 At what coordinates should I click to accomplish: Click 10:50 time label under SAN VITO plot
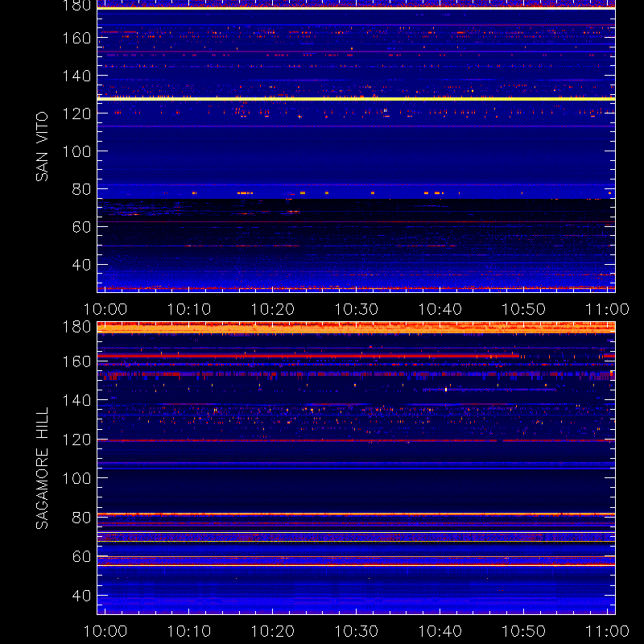pyautogui.click(x=524, y=309)
